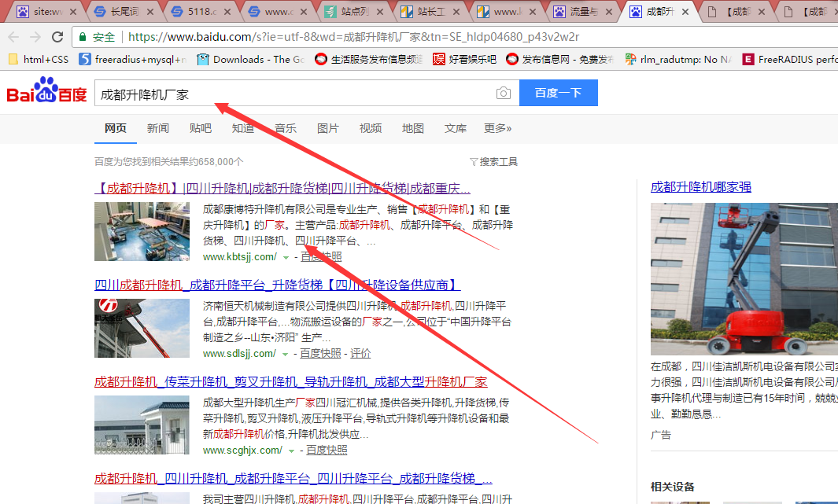Open the 生活服务发布信息频道 bookmark
Screen dimensions: 838x504
pyautogui.click(x=369, y=59)
